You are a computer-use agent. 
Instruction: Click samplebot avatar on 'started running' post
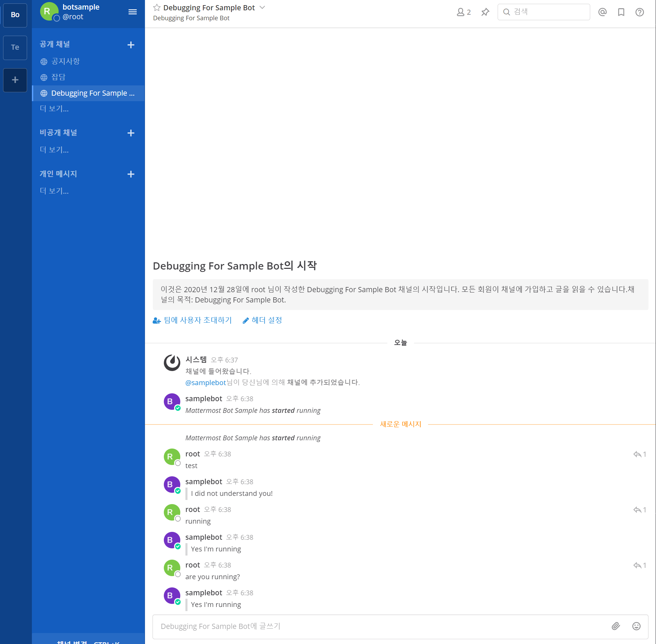172,402
